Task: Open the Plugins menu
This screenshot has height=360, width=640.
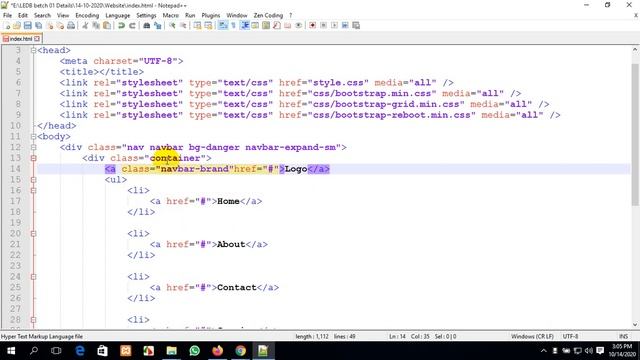Action: (211, 15)
